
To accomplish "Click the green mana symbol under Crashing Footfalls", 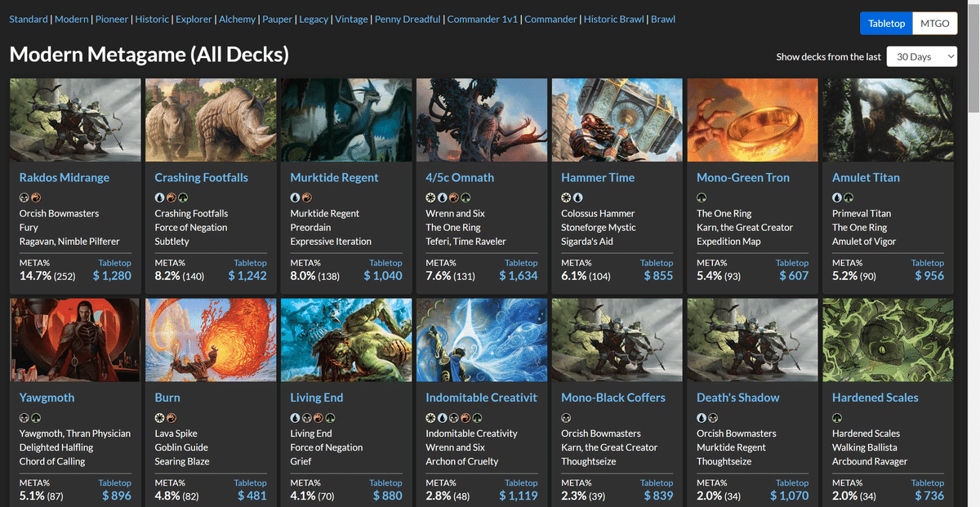I will [x=181, y=198].
